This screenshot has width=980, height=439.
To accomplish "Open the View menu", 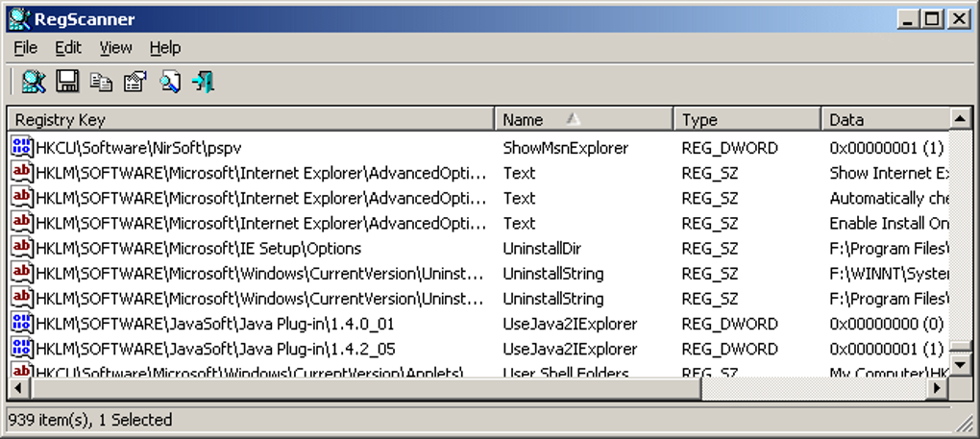I will coord(115,47).
